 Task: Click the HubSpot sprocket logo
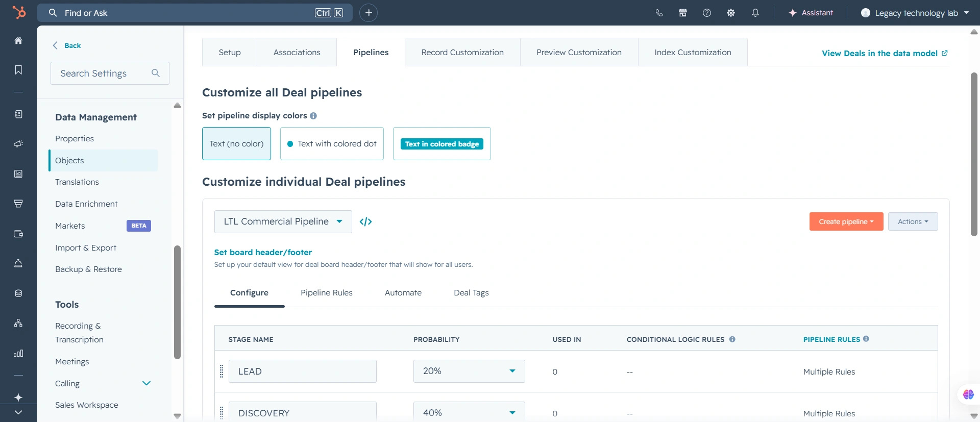[19, 12]
